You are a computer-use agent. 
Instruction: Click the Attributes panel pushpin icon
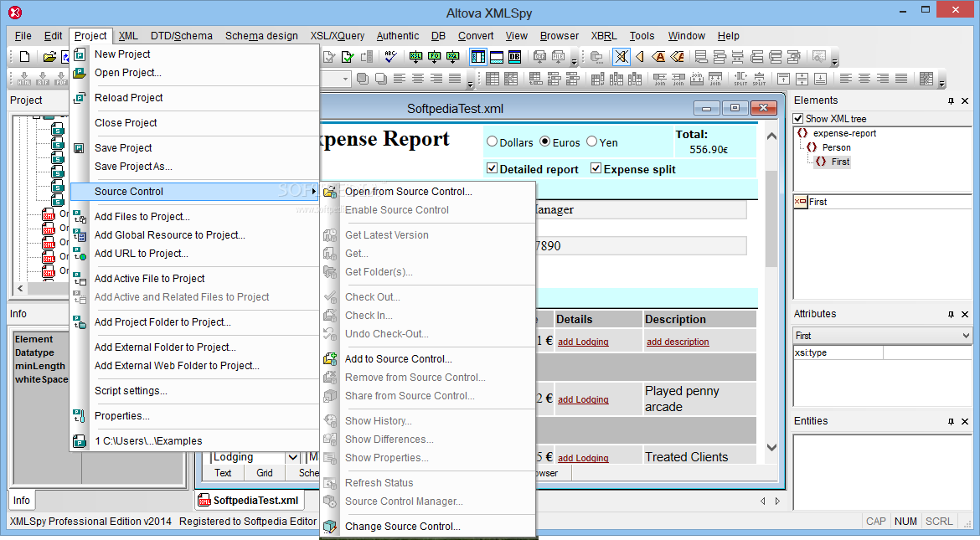pos(951,315)
